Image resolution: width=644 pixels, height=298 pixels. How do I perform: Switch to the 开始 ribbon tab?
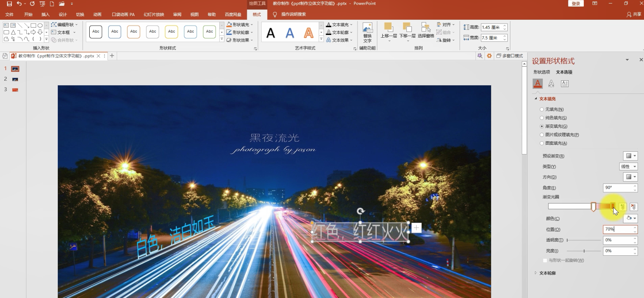coord(28,14)
